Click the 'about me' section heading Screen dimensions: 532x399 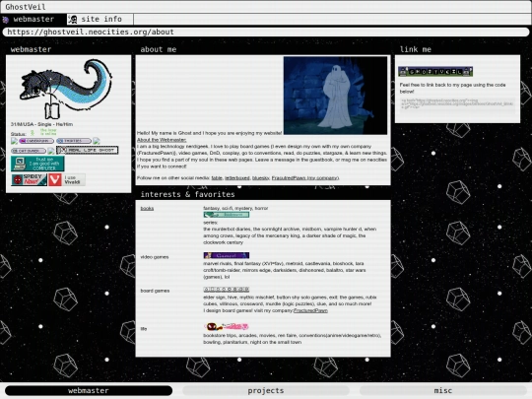coord(159,49)
